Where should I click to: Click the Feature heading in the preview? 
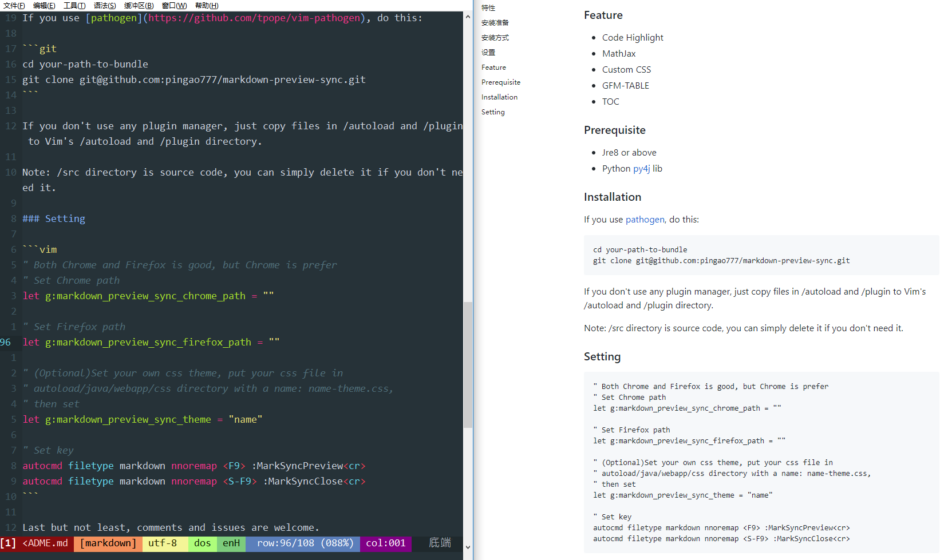click(x=603, y=15)
